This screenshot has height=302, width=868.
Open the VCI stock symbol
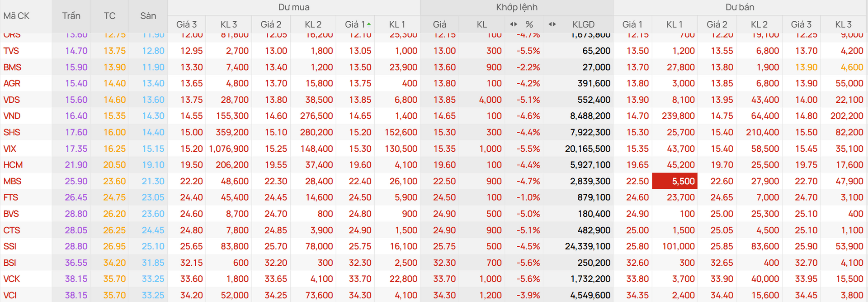10,295
